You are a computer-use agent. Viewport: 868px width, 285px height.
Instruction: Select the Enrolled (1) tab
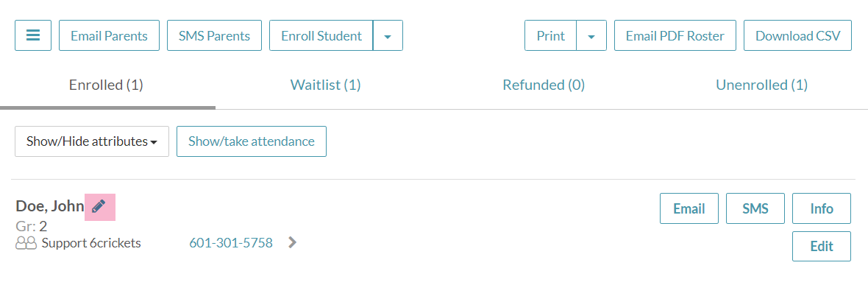pyautogui.click(x=106, y=85)
